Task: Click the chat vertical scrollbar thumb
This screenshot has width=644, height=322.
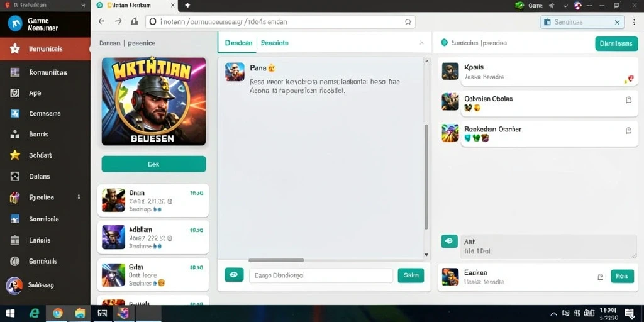Action: point(426,177)
